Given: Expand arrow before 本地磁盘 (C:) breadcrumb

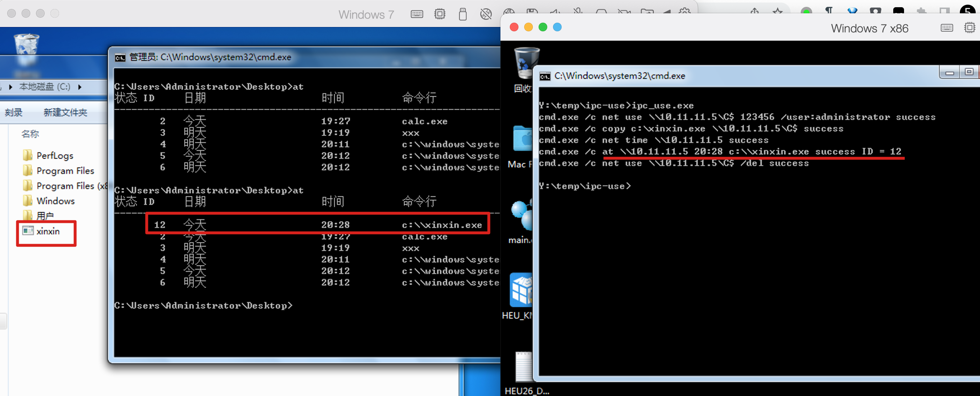Looking at the screenshot, I should point(11,87).
